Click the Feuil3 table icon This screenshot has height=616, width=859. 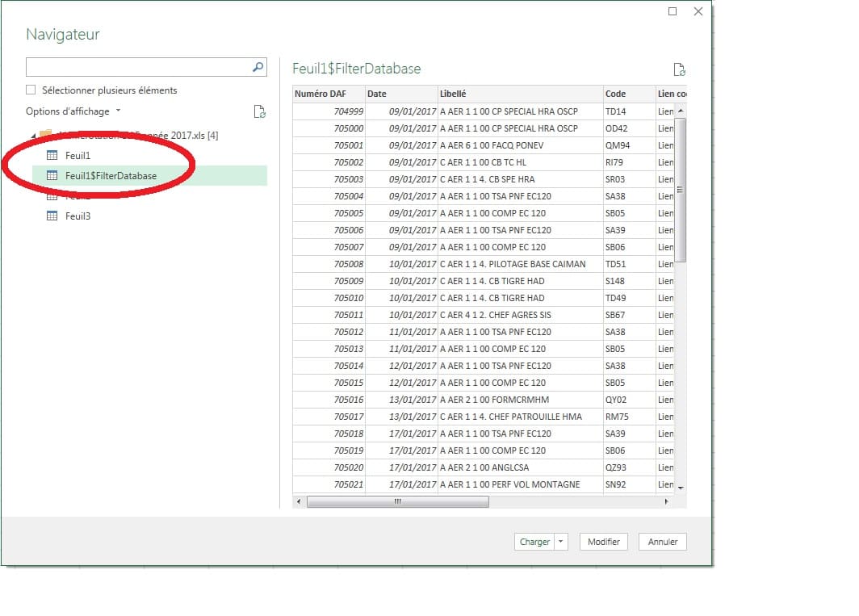[x=52, y=216]
